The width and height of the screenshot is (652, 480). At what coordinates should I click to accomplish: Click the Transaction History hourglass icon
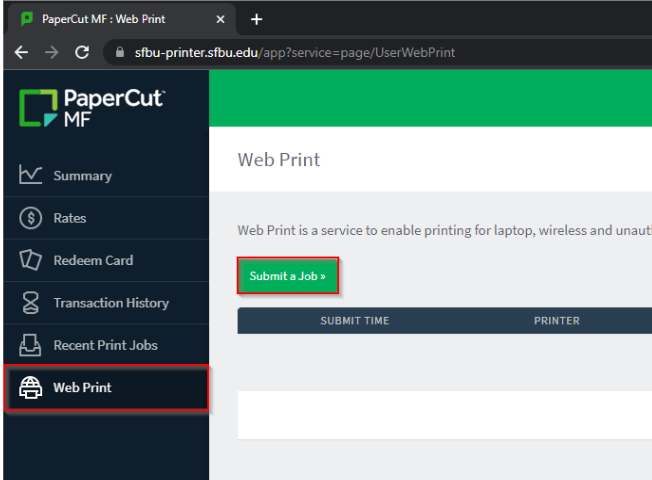coord(30,302)
